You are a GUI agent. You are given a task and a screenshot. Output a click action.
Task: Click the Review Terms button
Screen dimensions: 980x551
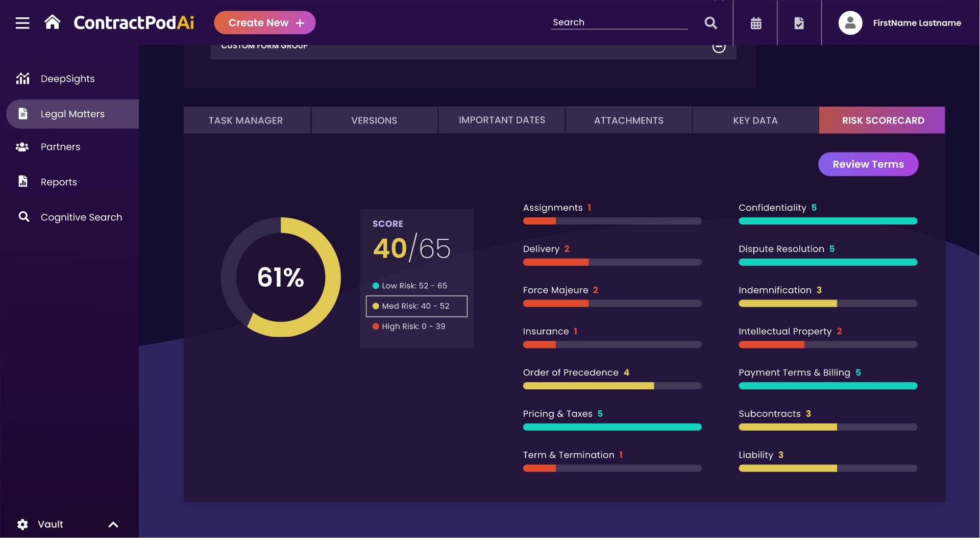pyautogui.click(x=868, y=164)
